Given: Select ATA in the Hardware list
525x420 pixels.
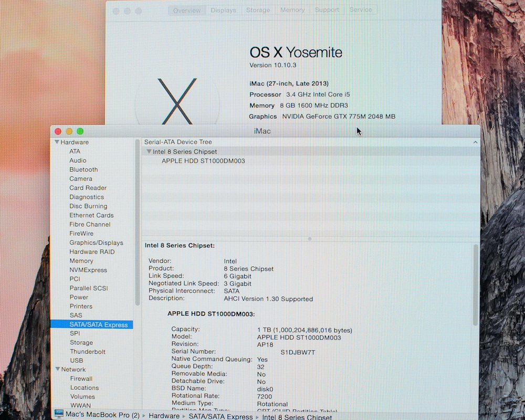Looking at the screenshot, I should point(75,151).
